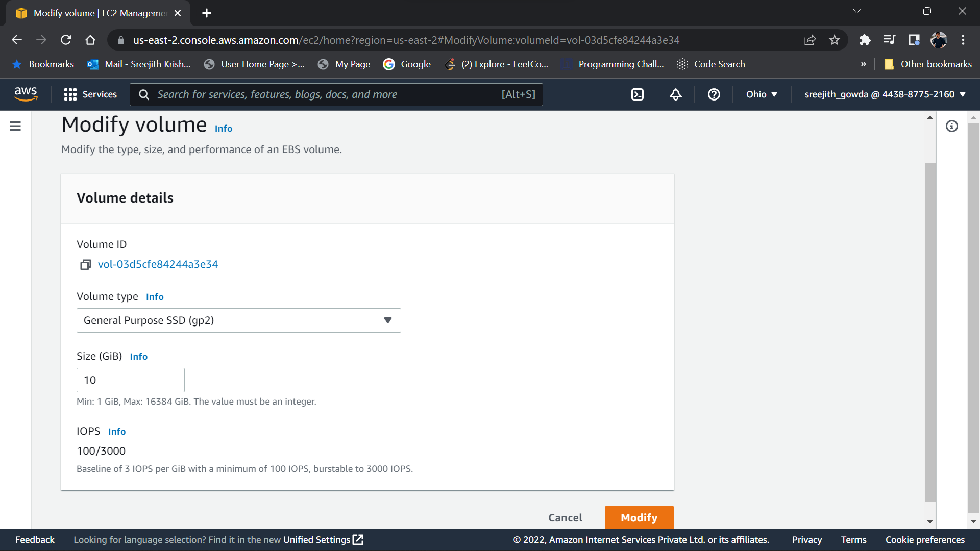This screenshot has height=551, width=980.
Task: Open the Services grid menu
Action: tap(90, 94)
